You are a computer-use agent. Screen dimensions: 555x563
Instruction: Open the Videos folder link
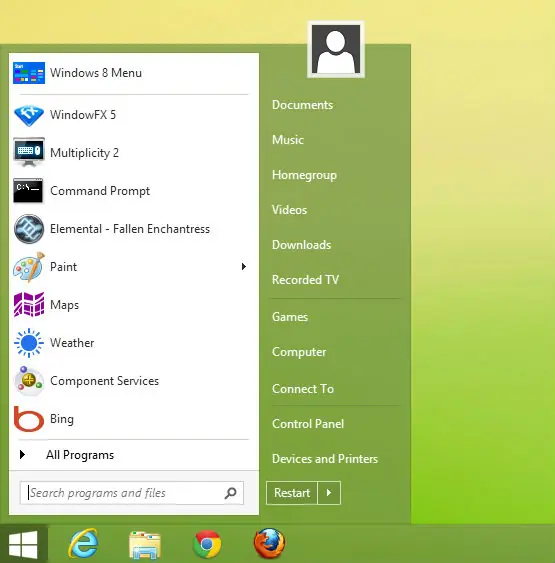pos(289,210)
